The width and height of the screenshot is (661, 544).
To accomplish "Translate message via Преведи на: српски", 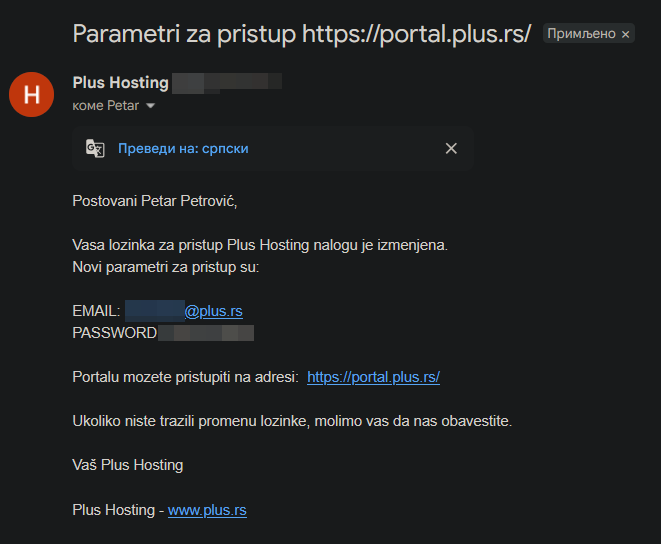I will 183,148.
